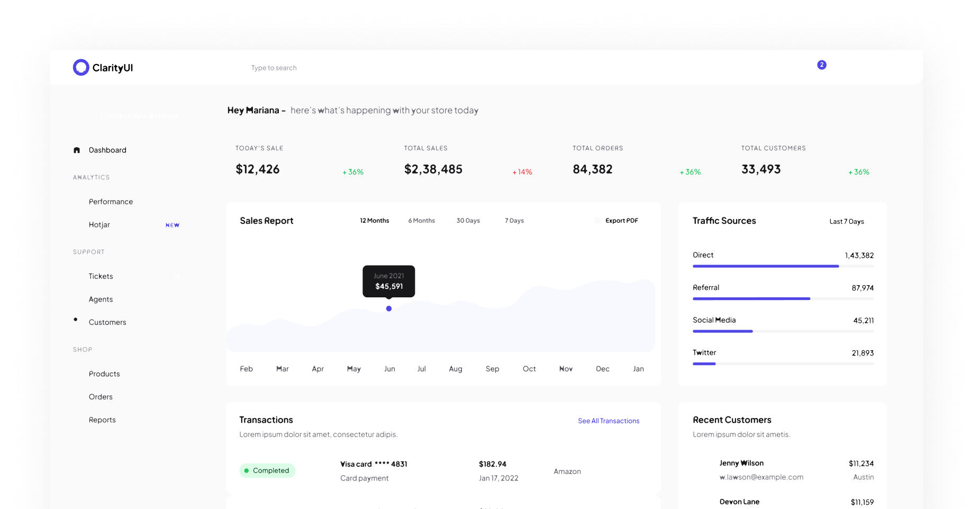The width and height of the screenshot is (980, 509).
Task: Go to the Performance page in sidebar
Action: point(111,202)
